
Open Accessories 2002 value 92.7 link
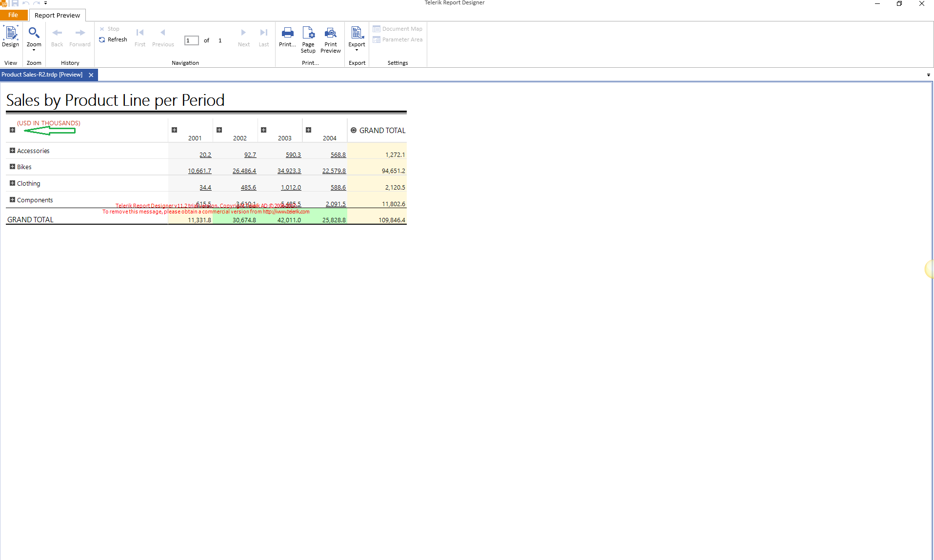coord(250,154)
